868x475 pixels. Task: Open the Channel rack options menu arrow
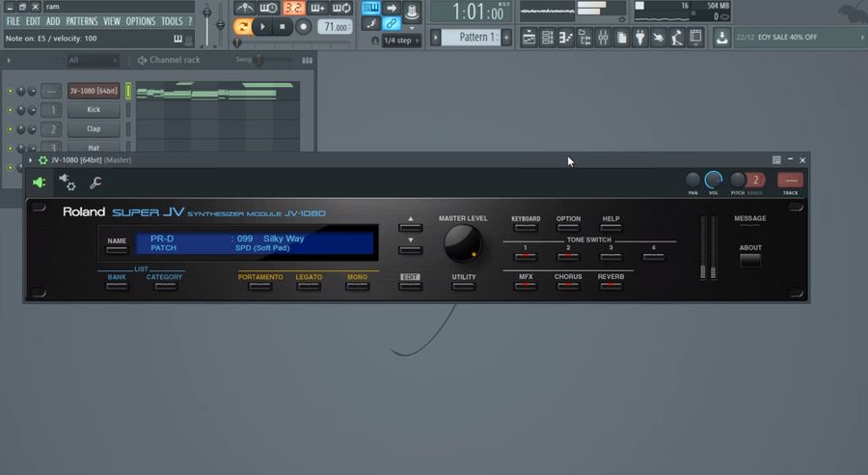click(x=9, y=60)
